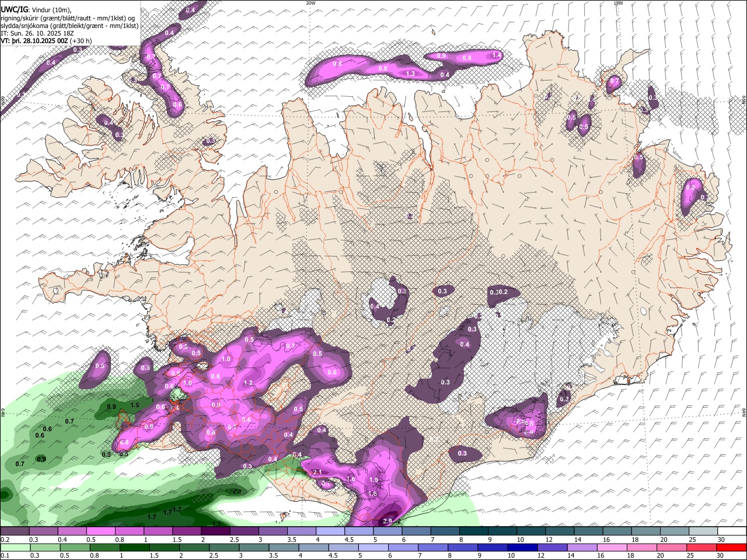Image resolution: width=747 pixels, height=560 pixels.
Task: Click the '25' label on the lower rain scale
Action: pyautogui.click(x=690, y=555)
